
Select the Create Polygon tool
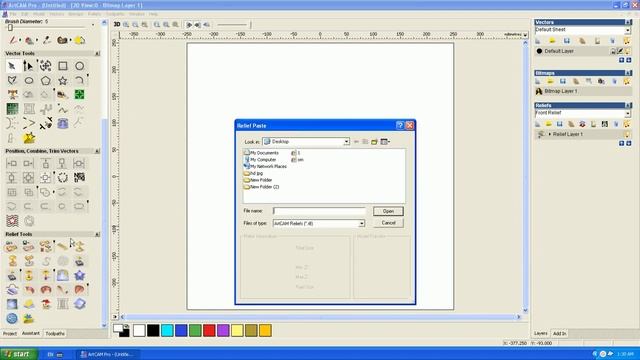coord(46,80)
